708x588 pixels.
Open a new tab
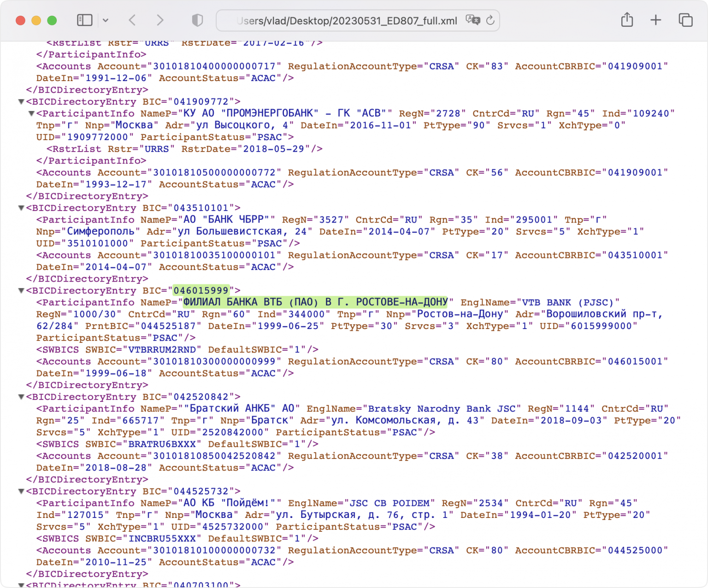point(655,20)
